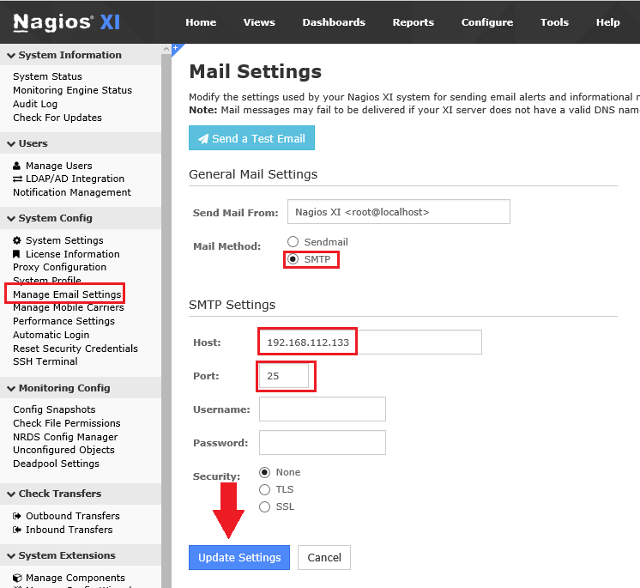Open Manage Users link
Viewport: 640px width, 588px height.
point(59,166)
